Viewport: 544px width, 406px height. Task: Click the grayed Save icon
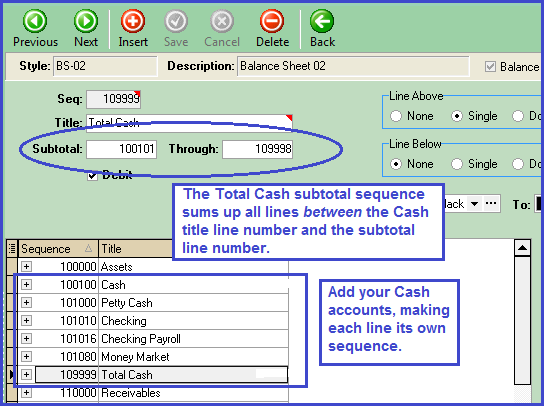point(176,21)
